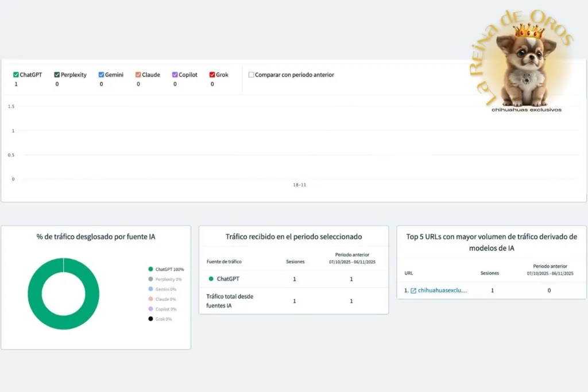The image size is (588, 392).
Task: Disable the Gemini series checkbox
Action: click(101, 75)
